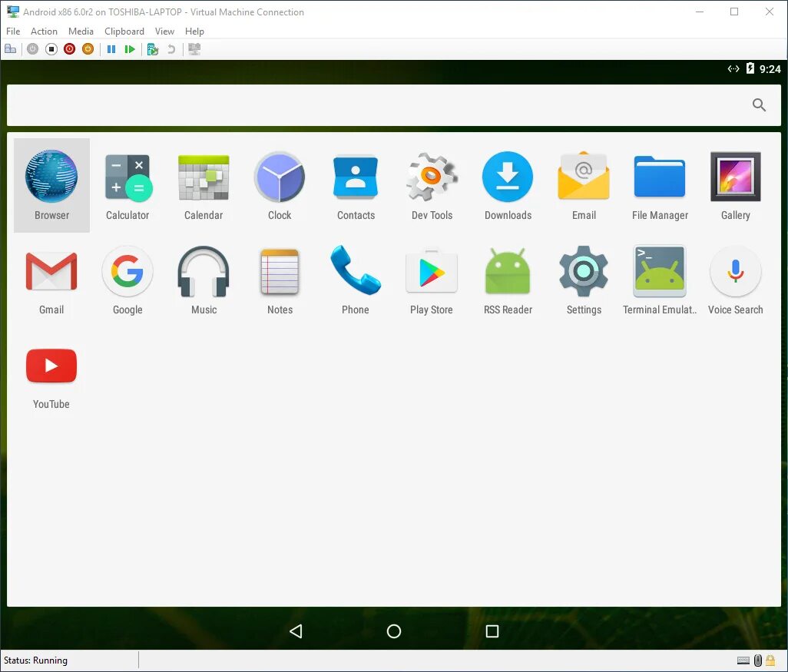Tap the Android back navigation button

coord(296,631)
